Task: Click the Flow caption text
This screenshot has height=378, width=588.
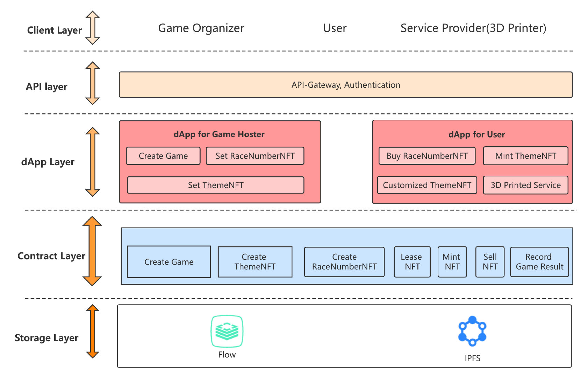Action: click(227, 355)
